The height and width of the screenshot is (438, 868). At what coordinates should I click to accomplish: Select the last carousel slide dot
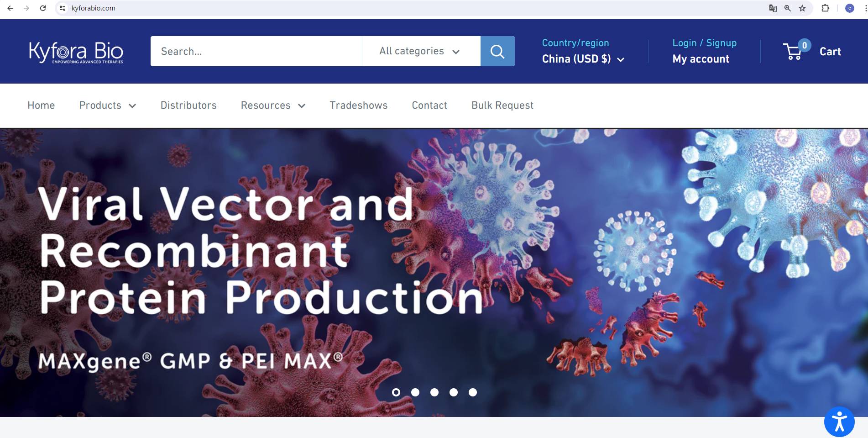(x=473, y=392)
